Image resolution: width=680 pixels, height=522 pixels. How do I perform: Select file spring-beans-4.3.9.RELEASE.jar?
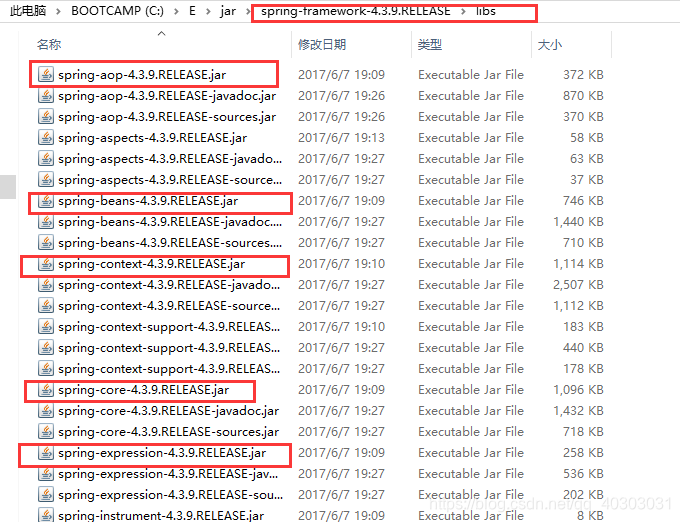tap(148, 201)
